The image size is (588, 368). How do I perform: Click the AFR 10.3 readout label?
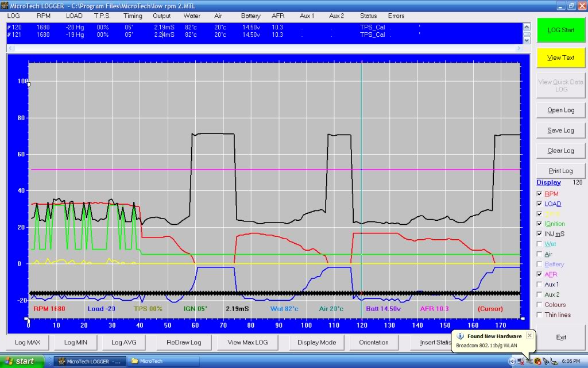(x=434, y=309)
